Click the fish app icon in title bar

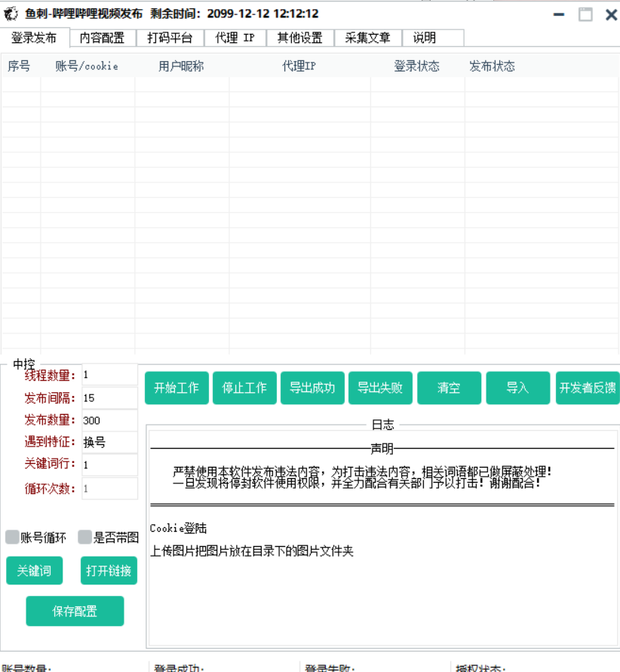coord(11,14)
